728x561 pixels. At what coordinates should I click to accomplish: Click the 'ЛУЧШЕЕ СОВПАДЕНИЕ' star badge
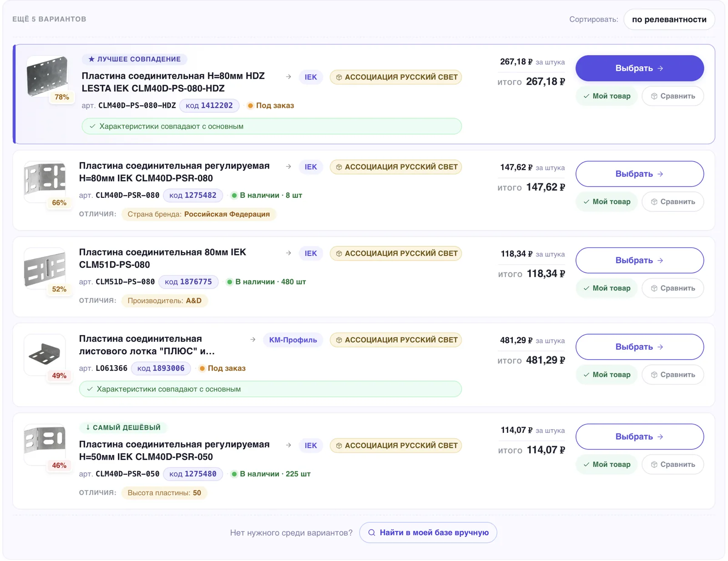coord(135,59)
